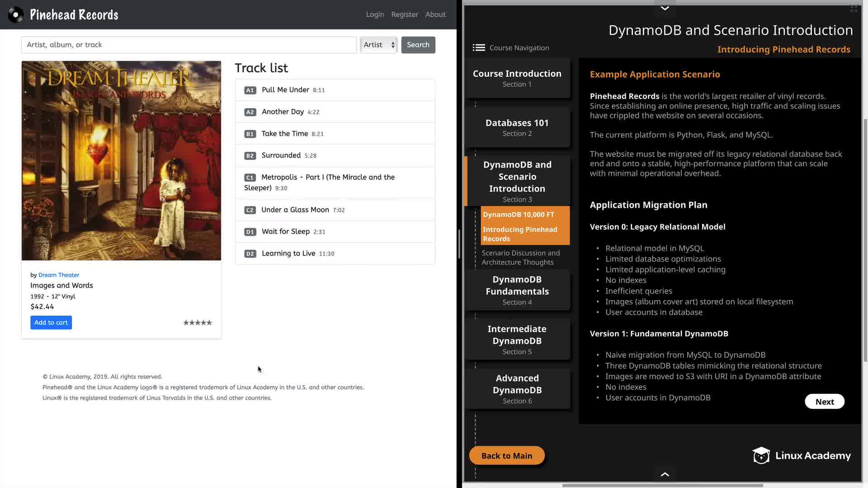Open the Artist search type dropdown
868x488 pixels.
(x=379, y=45)
